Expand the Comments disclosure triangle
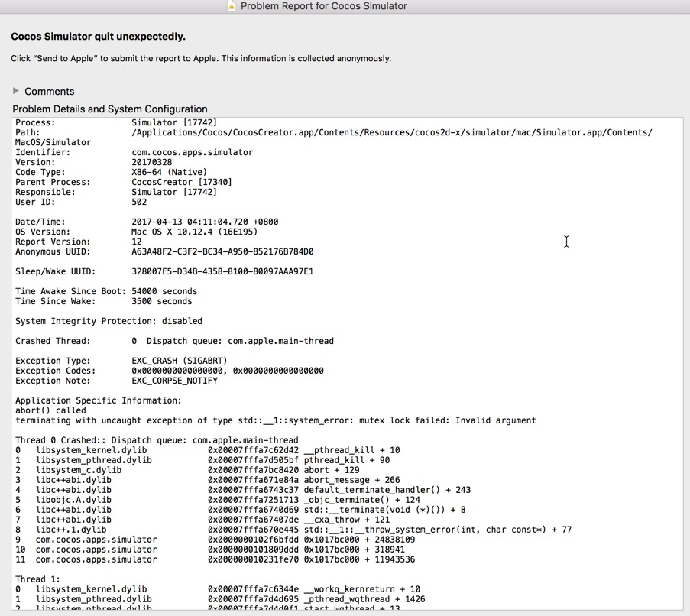The image size is (690, 616). point(16,91)
